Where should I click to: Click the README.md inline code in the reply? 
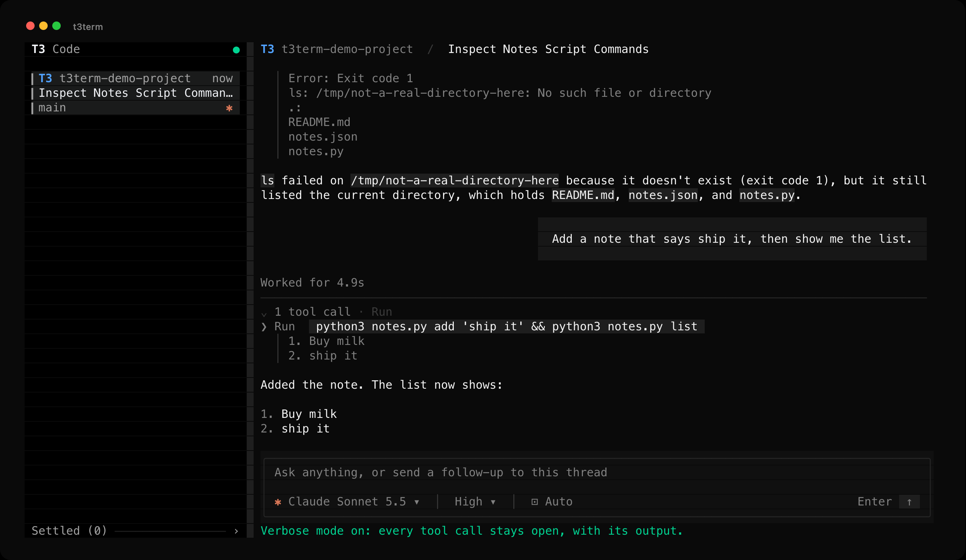tap(583, 195)
